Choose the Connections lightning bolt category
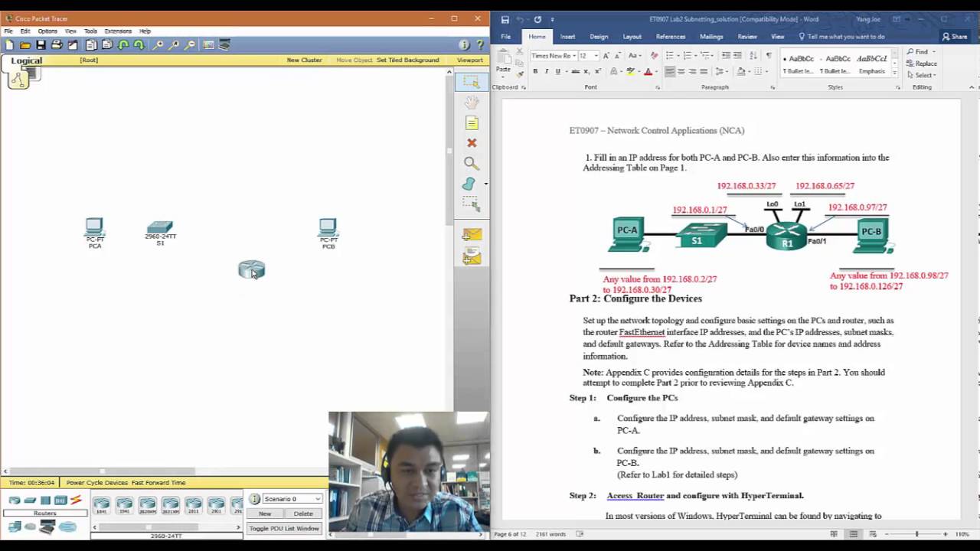Viewport: 980px width, 551px height. pos(76,500)
